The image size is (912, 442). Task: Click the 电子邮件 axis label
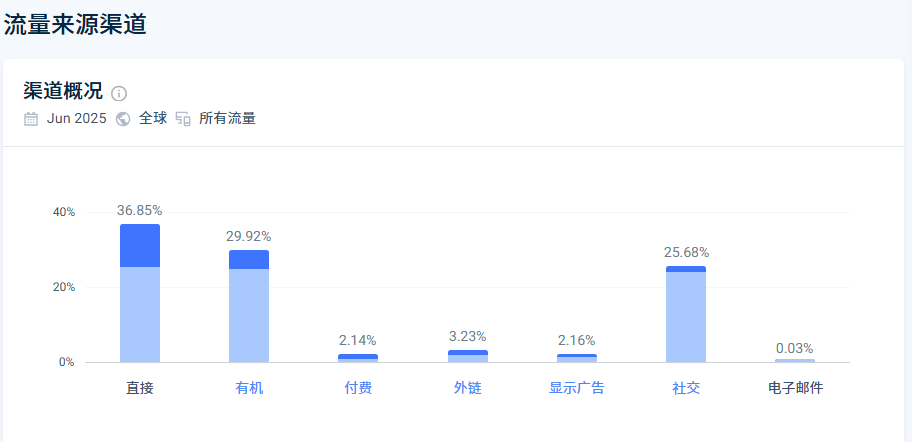pyautogui.click(x=795, y=388)
